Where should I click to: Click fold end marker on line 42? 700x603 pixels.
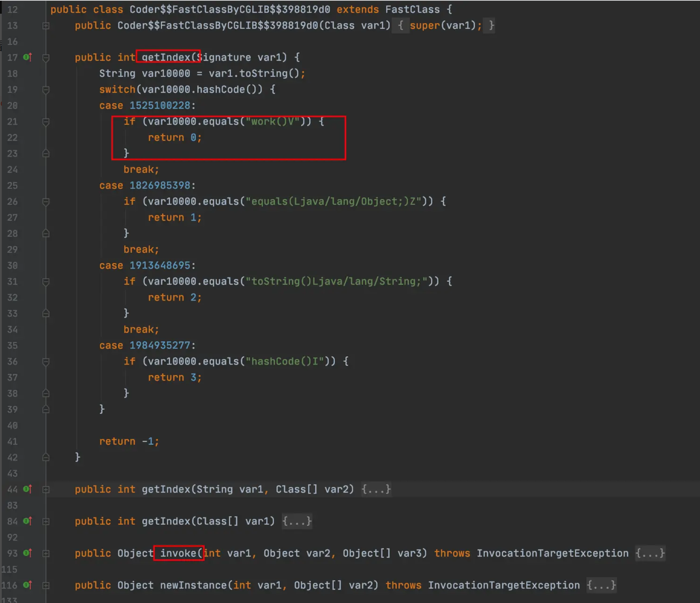46,457
